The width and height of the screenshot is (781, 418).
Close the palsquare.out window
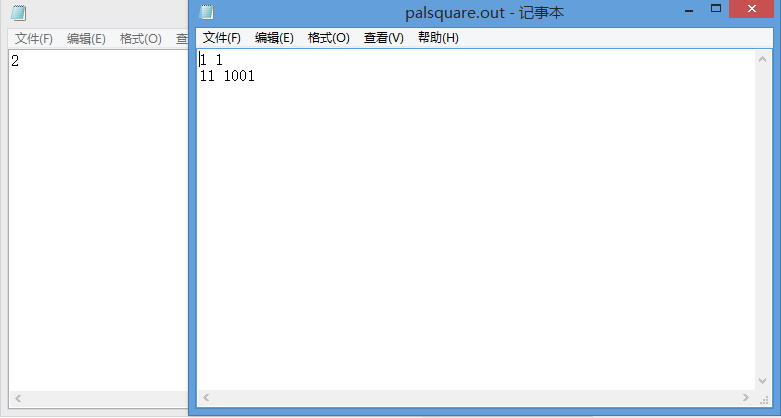pos(752,9)
